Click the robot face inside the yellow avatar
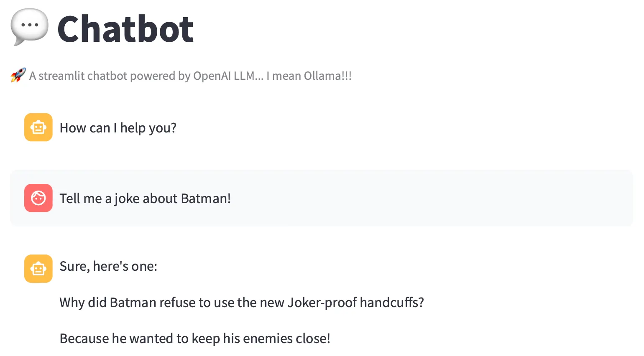The height and width of the screenshot is (356, 644). [x=38, y=127]
